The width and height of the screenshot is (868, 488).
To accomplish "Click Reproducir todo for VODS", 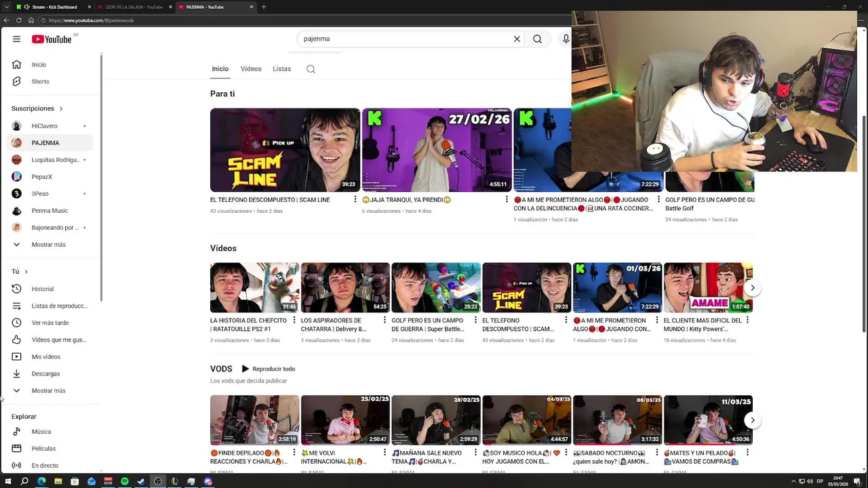I will [x=269, y=369].
